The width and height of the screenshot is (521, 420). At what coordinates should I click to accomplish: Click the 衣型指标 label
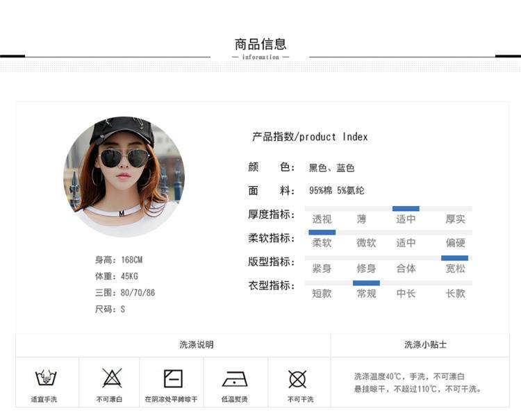tap(271, 285)
